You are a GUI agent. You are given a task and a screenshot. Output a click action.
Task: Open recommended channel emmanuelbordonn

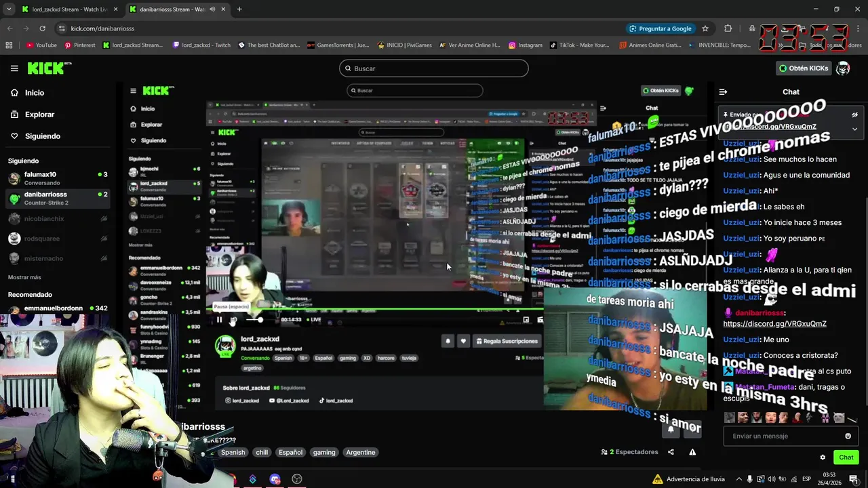coord(57,308)
